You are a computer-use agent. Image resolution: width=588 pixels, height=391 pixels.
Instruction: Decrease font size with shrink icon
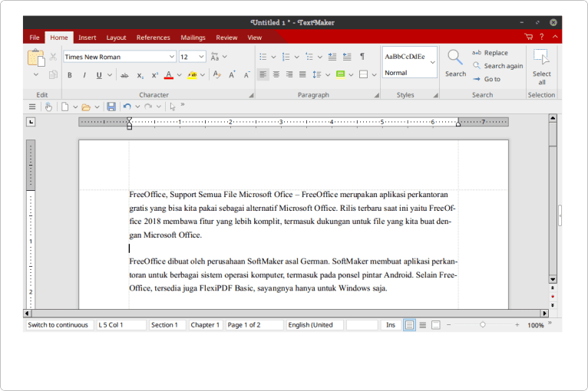click(x=246, y=74)
